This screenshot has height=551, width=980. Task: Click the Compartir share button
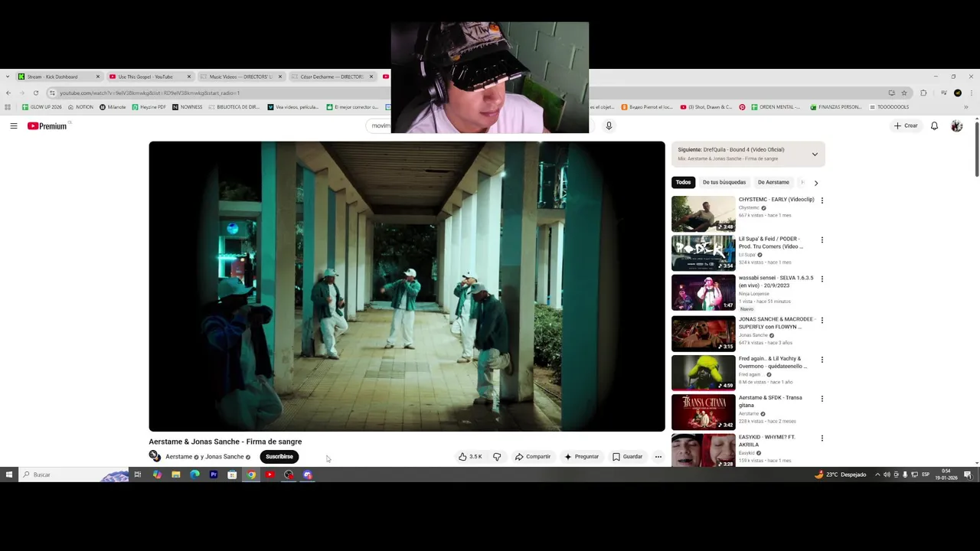click(x=533, y=457)
